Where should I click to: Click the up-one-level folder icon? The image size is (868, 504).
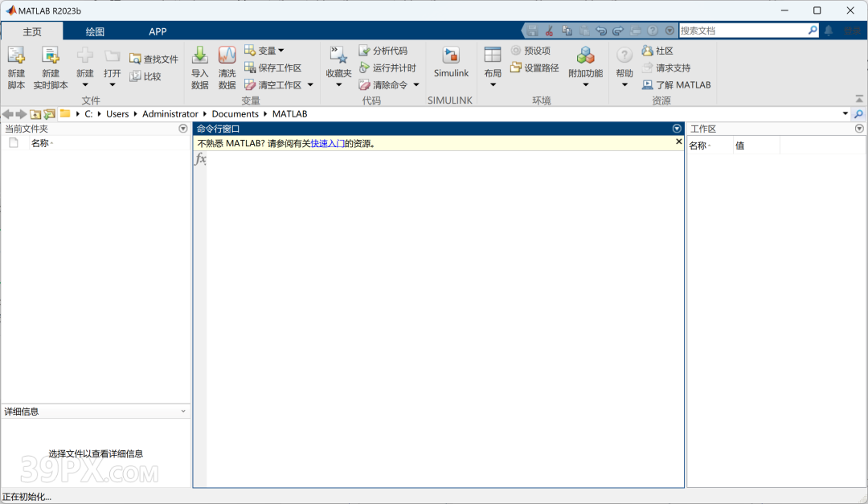click(35, 114)
